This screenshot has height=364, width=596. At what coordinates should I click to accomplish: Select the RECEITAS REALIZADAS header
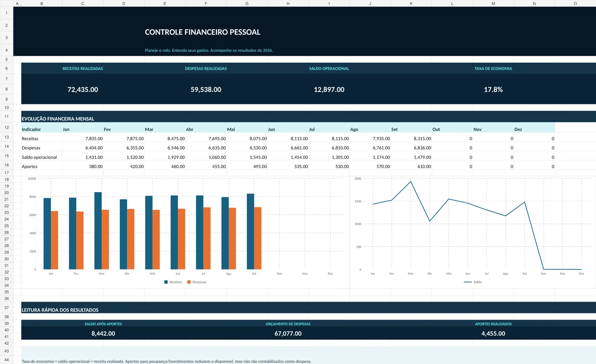tap(83, 69)
